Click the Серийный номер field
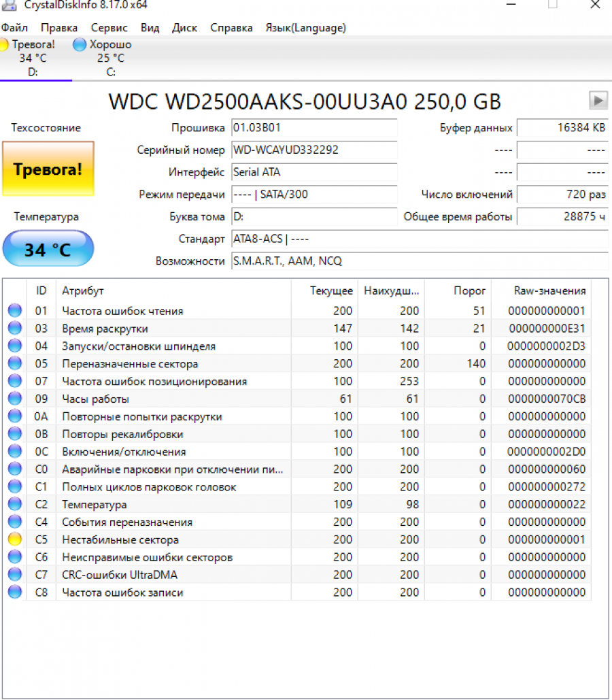 click(313, 150)
